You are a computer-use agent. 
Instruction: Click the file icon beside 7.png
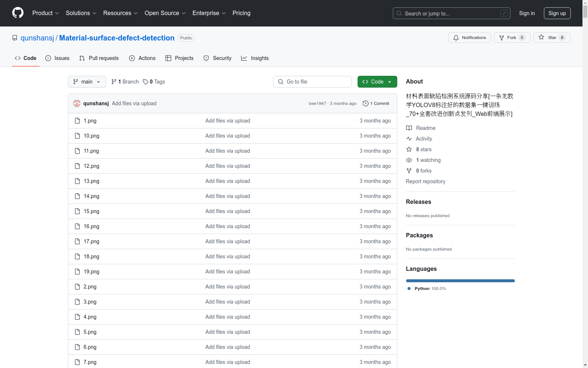click(x=77, y=362)
